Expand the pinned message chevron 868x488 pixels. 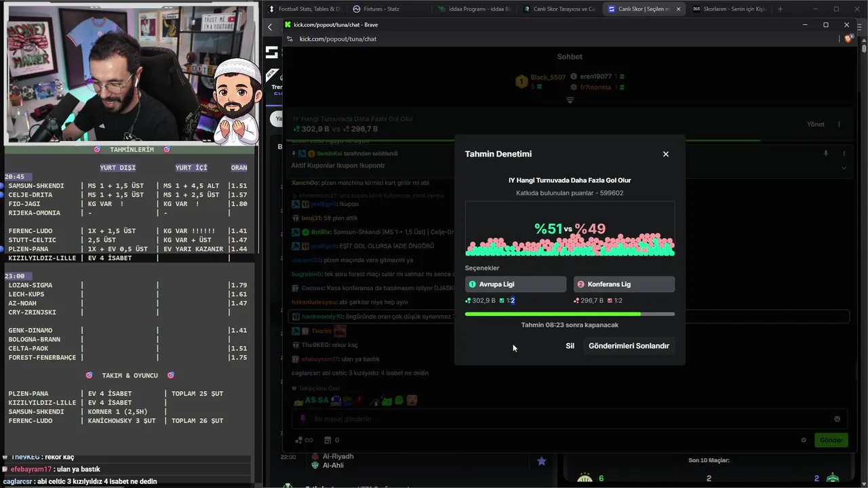coord(844,167)
